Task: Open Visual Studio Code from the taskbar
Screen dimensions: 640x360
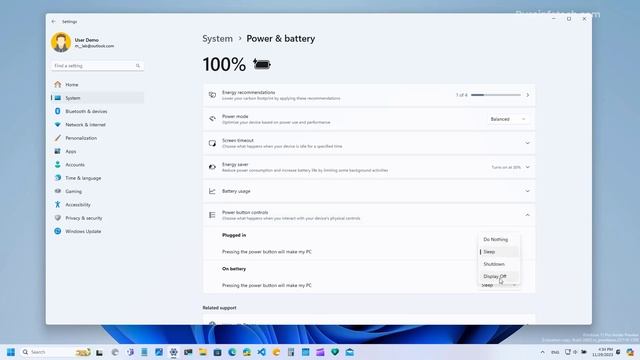Action: 262,352
